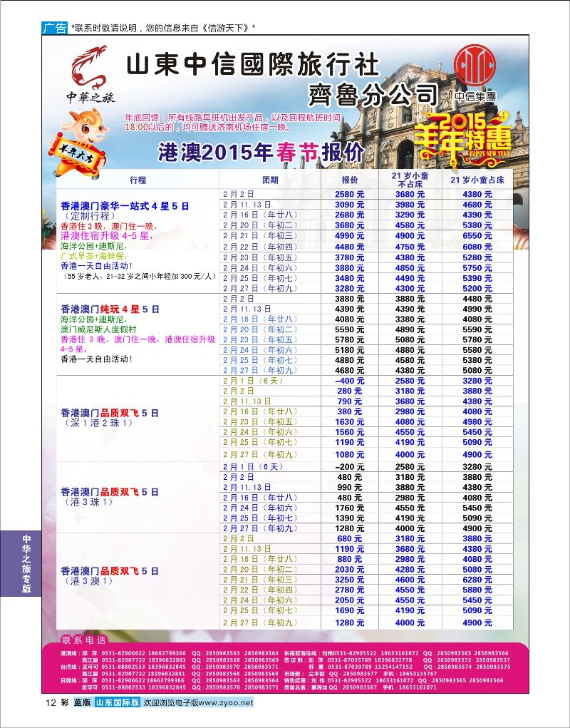The image size is (570, 728).
Task: Click the 55岁老人 surcharge note
Action: pos(139,276)
